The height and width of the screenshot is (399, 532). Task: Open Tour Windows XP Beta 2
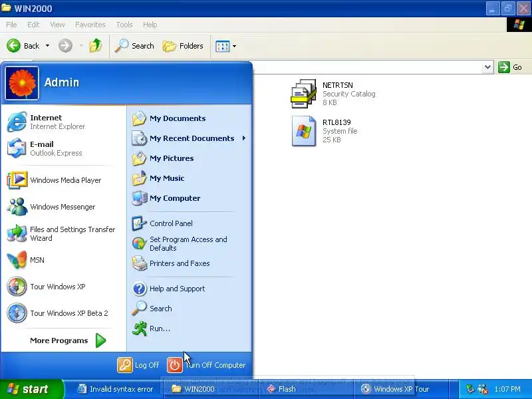tap(63, 313)
